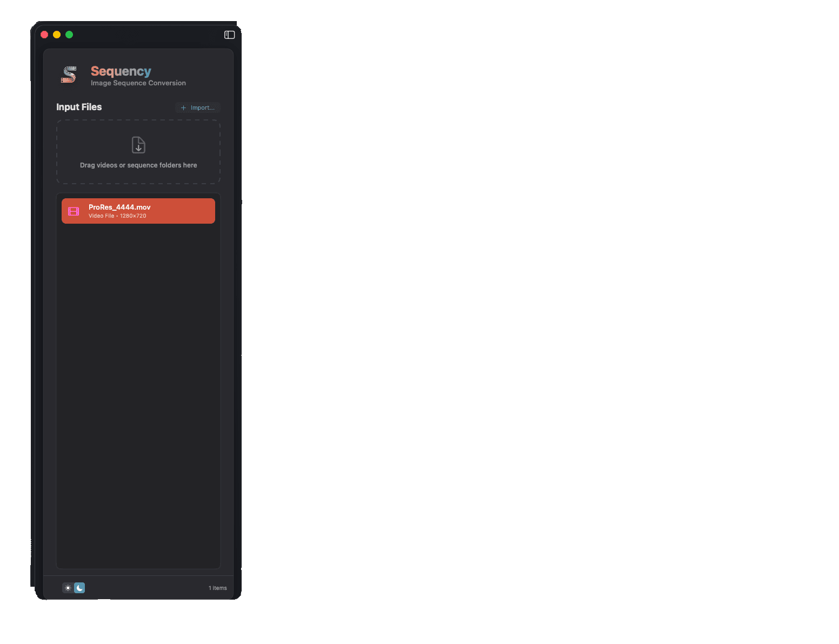Click the green zoom window button

(x=69, y=34)
